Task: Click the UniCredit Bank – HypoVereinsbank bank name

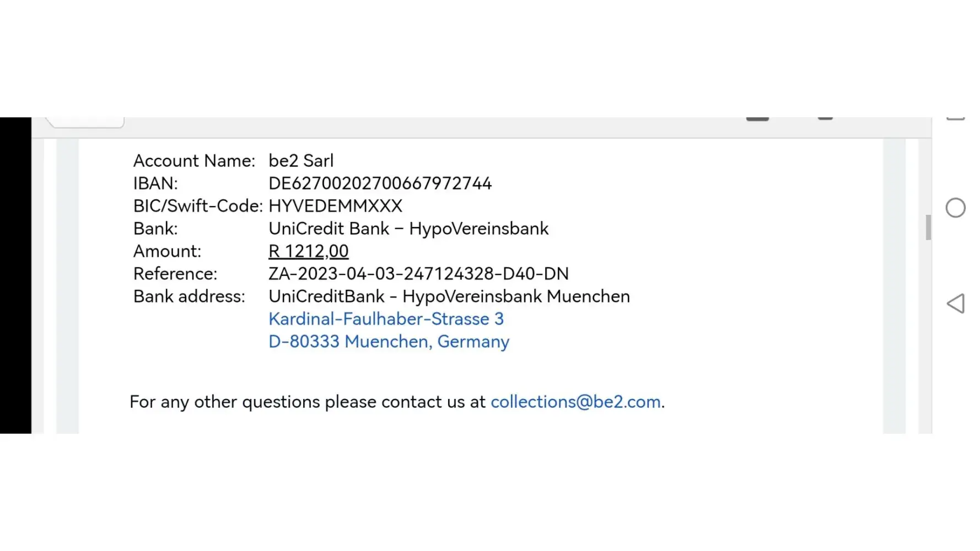Action: 408,229
